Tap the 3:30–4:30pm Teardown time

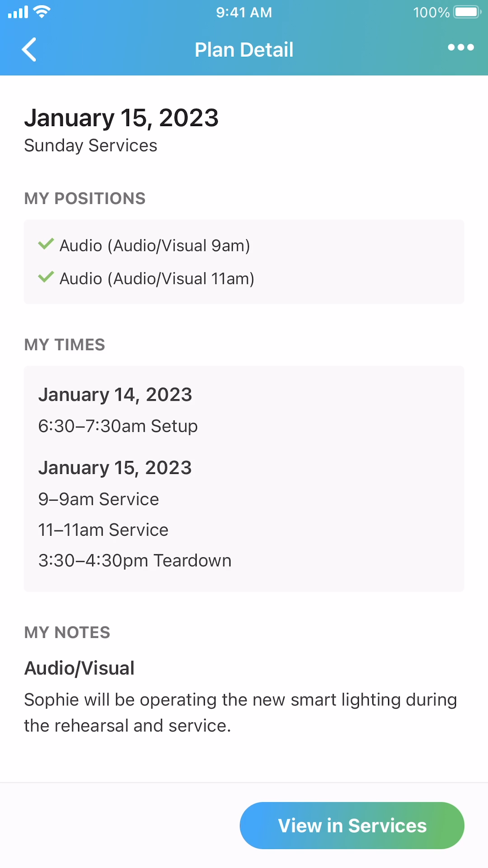(135, 561)
